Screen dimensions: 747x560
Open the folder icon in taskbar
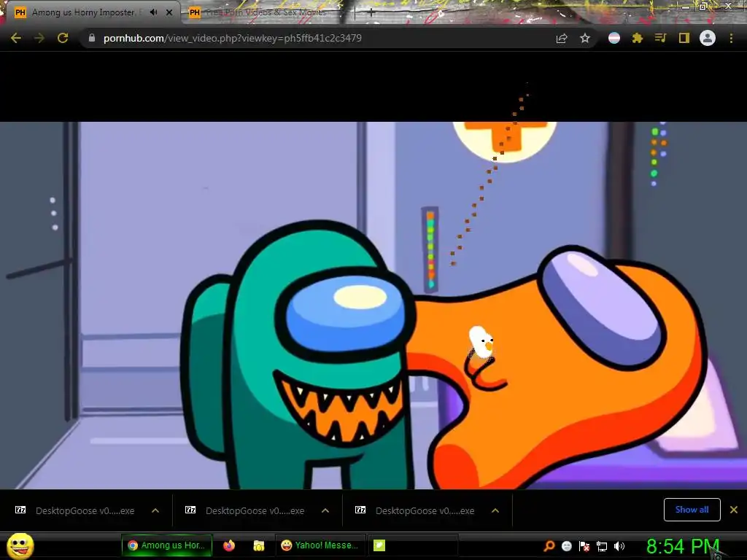click(259, 545)
